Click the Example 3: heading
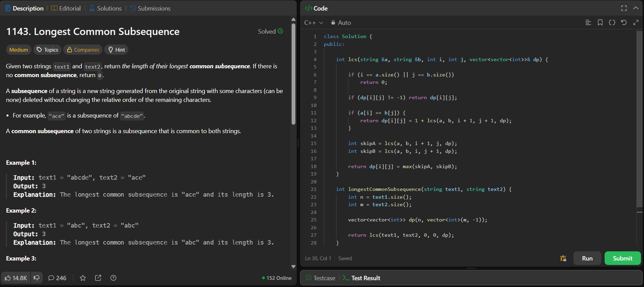 (21, 259)
